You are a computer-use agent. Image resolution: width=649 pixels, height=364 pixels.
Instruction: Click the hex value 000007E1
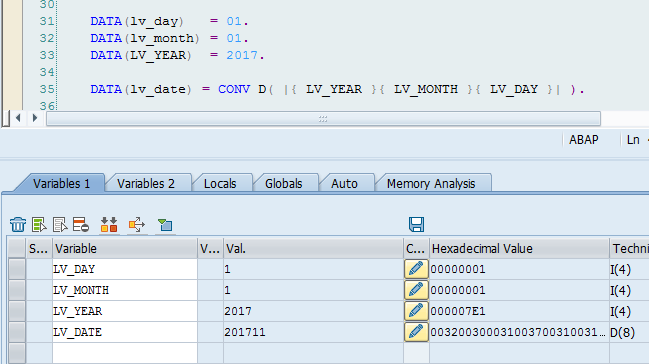coord(457,311)
